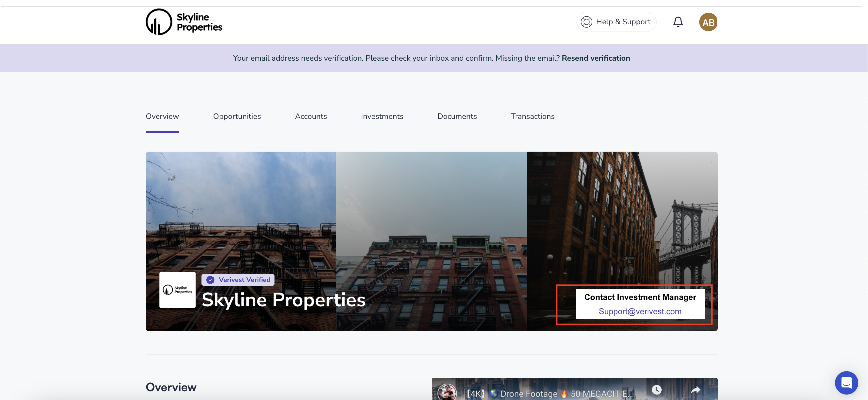Click the video channel avatar
The image size is (868, 400).
click(447, 392)
